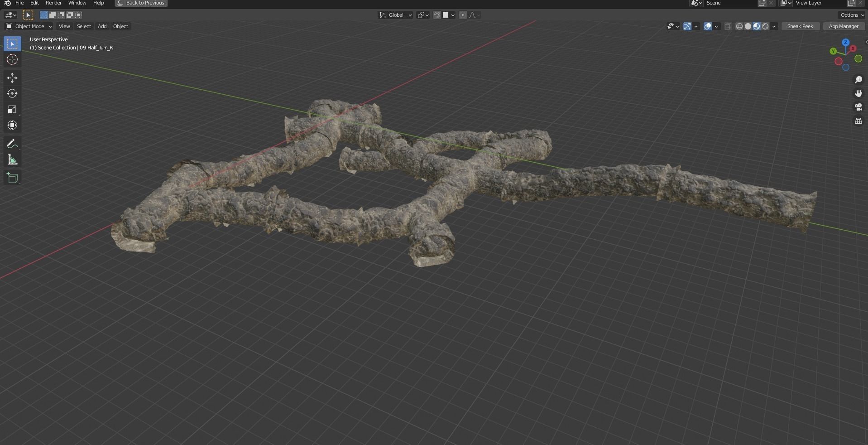Click the active tool icon in the header
This screenshot has height=445, width=868.
[28, 15]
